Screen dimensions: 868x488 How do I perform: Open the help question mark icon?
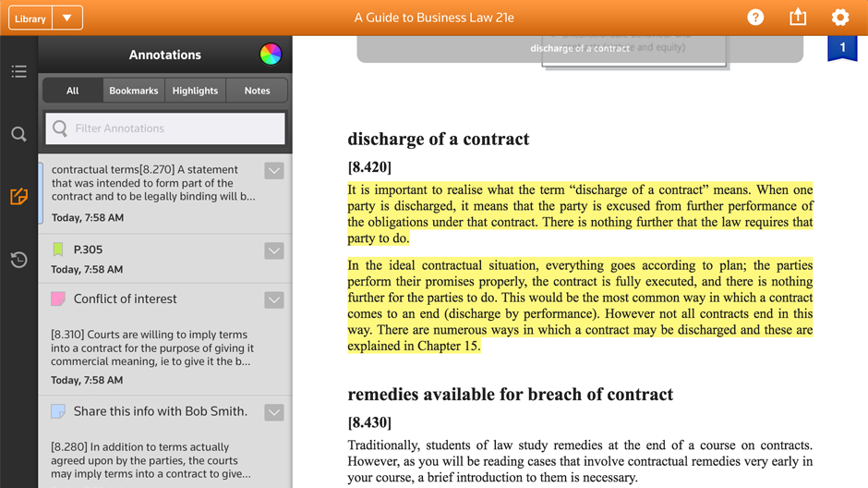tap(755, 18)
